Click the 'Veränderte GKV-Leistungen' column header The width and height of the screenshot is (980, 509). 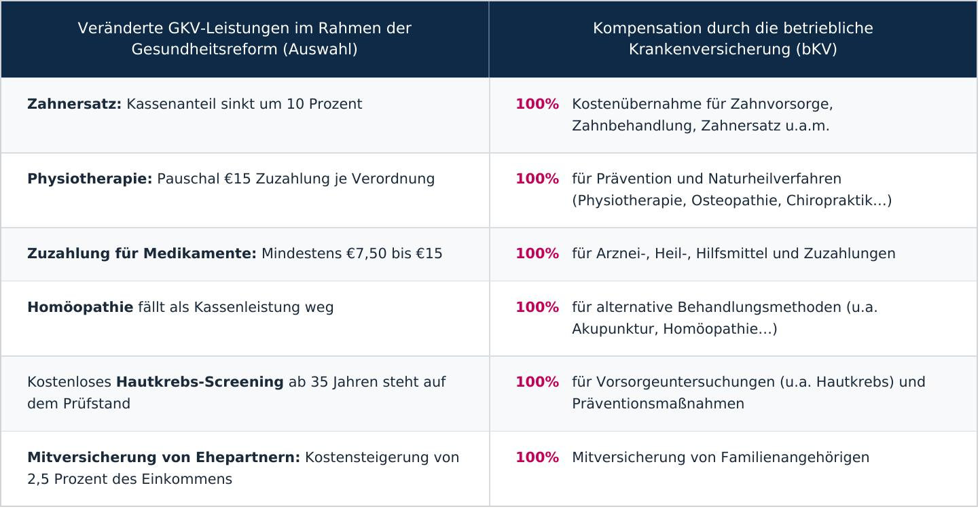coord(244,39)
